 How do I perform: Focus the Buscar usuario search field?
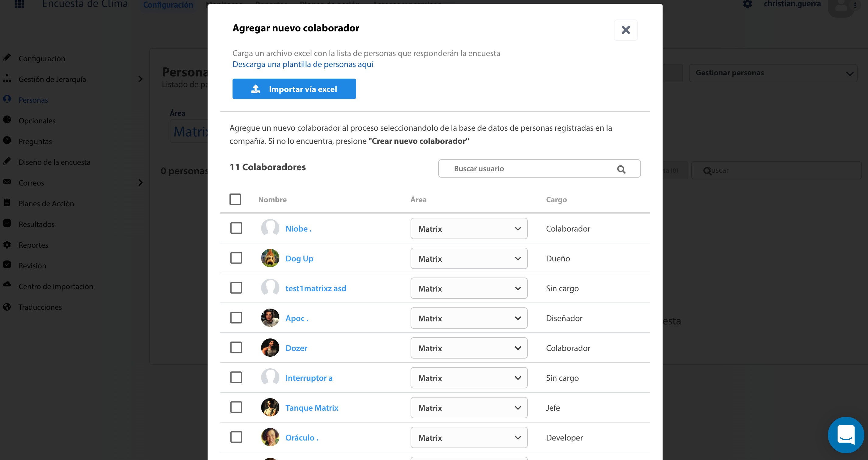click(539, 169)
